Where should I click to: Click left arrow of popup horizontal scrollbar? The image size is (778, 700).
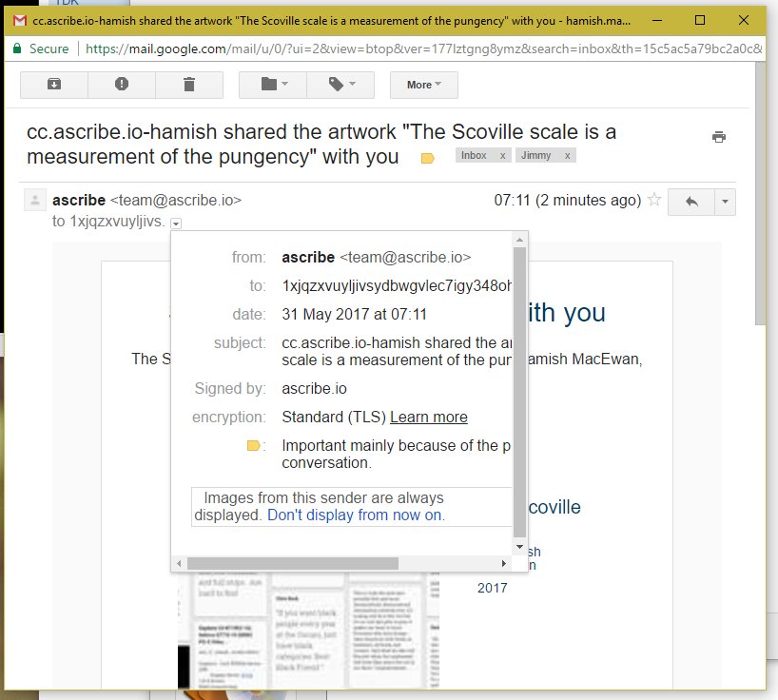point(179,564)
